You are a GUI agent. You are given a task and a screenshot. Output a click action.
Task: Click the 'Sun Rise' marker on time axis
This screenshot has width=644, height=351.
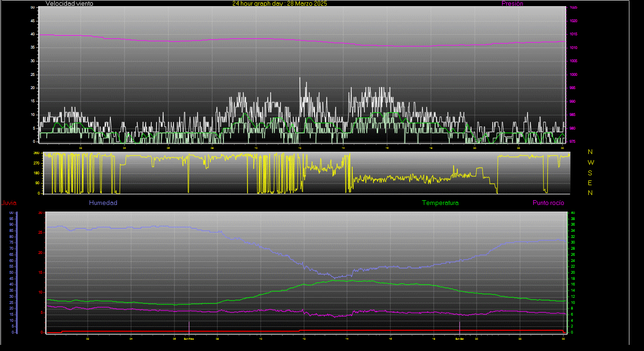point(189,338)
